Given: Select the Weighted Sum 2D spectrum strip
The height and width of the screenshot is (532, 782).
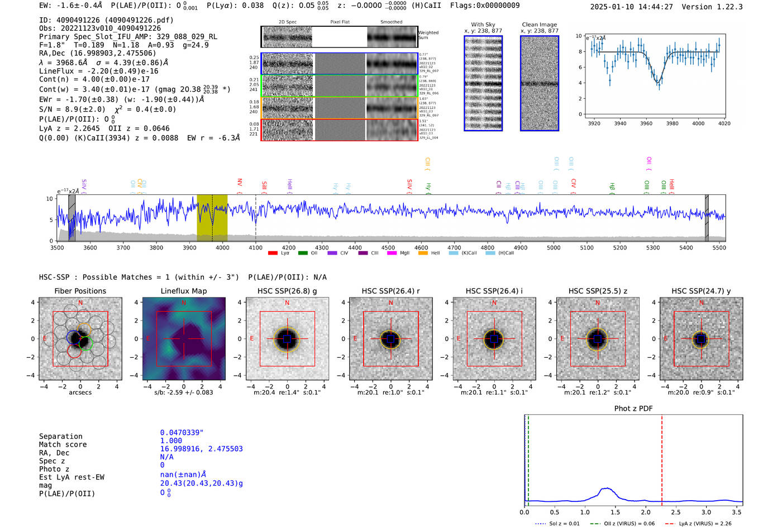Looking at the screenshot, I should click(339, 37).
